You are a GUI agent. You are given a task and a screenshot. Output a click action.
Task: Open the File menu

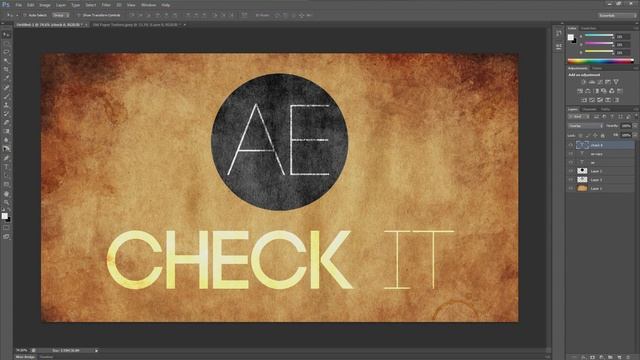[x=18, y=5]
